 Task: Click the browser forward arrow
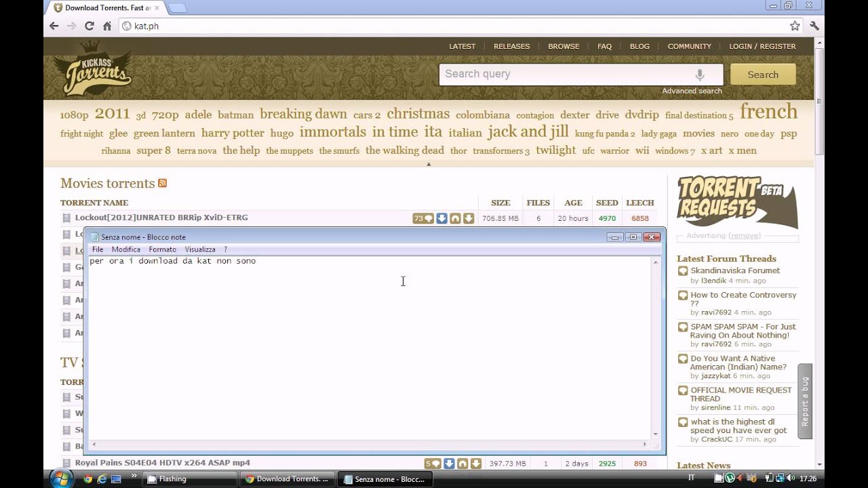(72, 26)
